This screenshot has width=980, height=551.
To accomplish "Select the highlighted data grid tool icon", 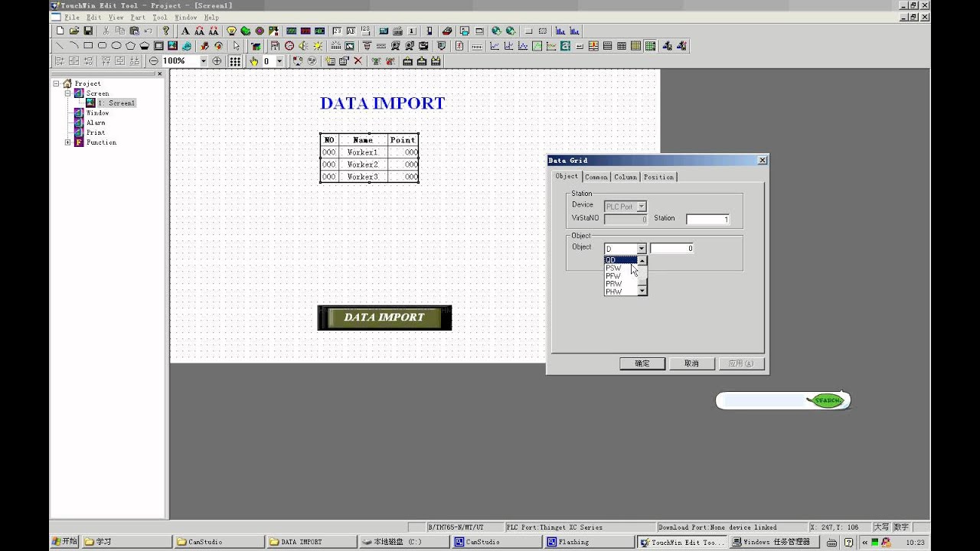I will [x=650, y=46].
